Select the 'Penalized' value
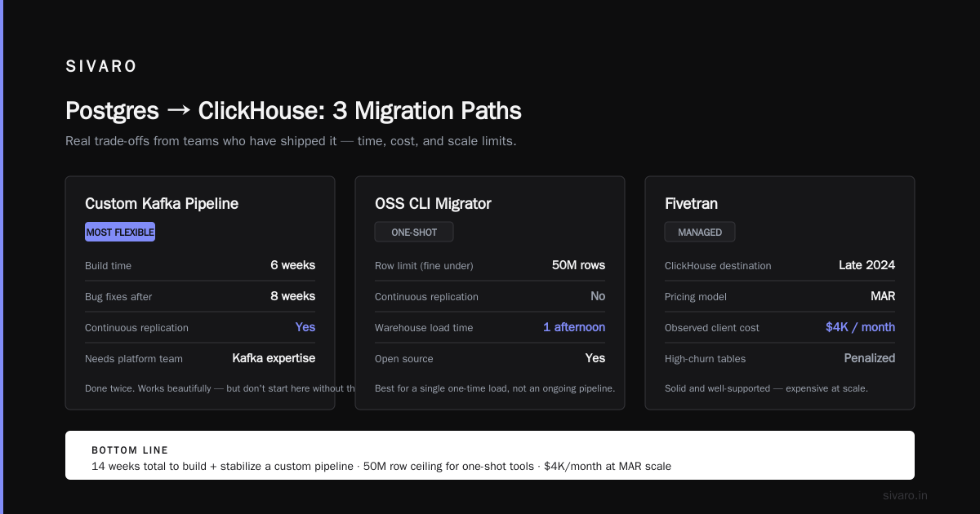The image size is (980, 514). pyautogui.click(x=870, y=358)
